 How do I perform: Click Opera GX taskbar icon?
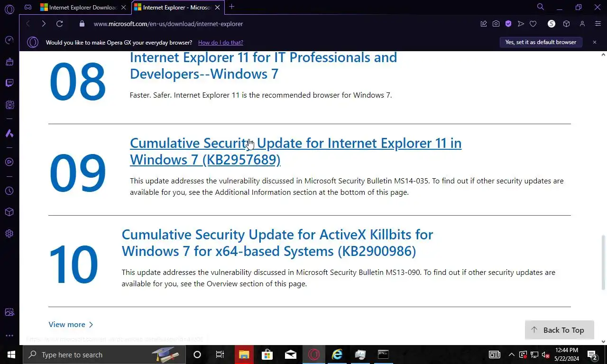(x=314, y=355)
